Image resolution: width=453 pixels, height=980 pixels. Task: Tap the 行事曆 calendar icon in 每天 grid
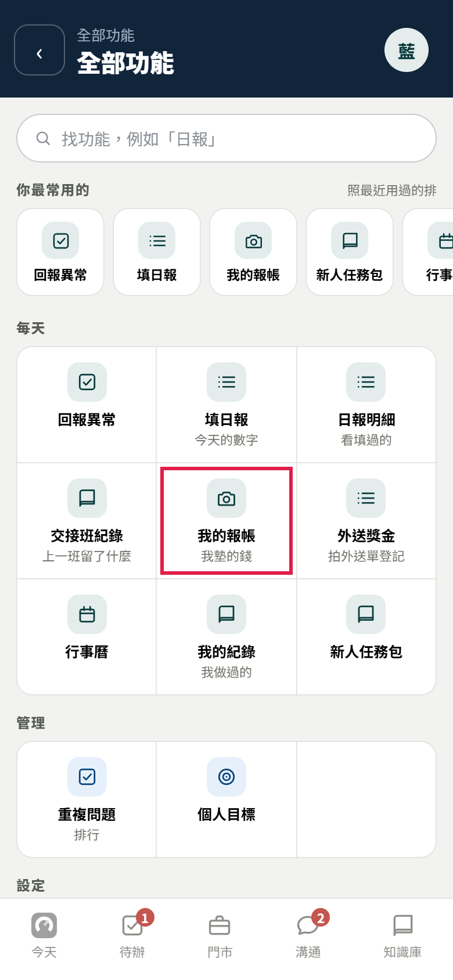[x=87, y=614]
